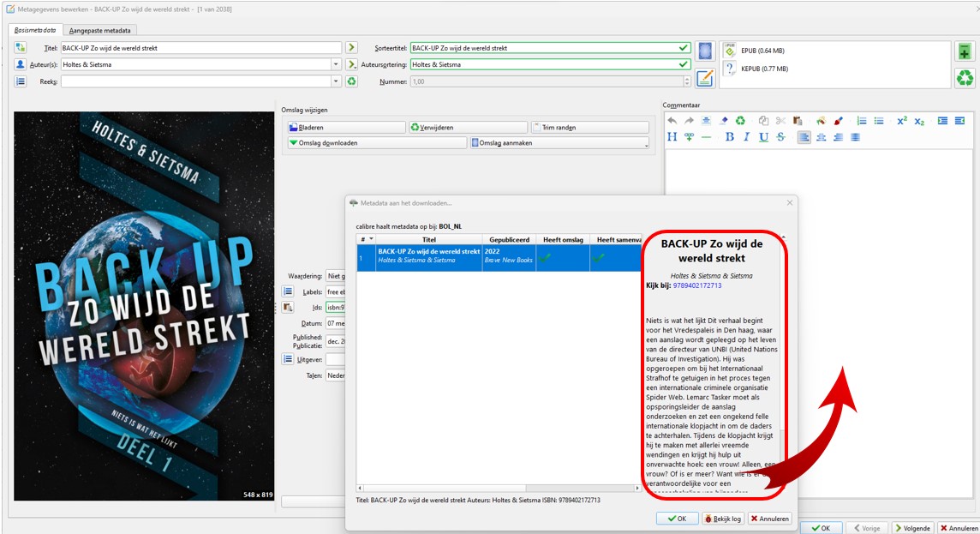Click the eraser remove formatting icon
This screenshot has width=980, height=534.
click(x=723, y=121)
